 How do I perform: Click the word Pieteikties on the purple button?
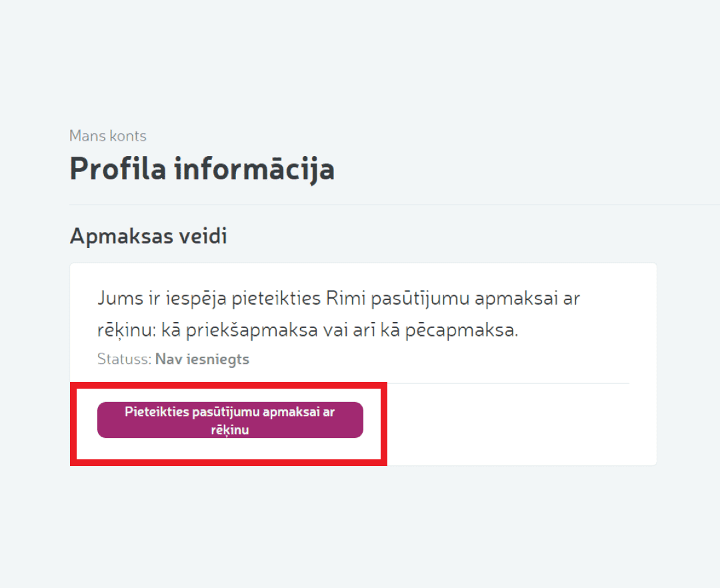(157, 412)
